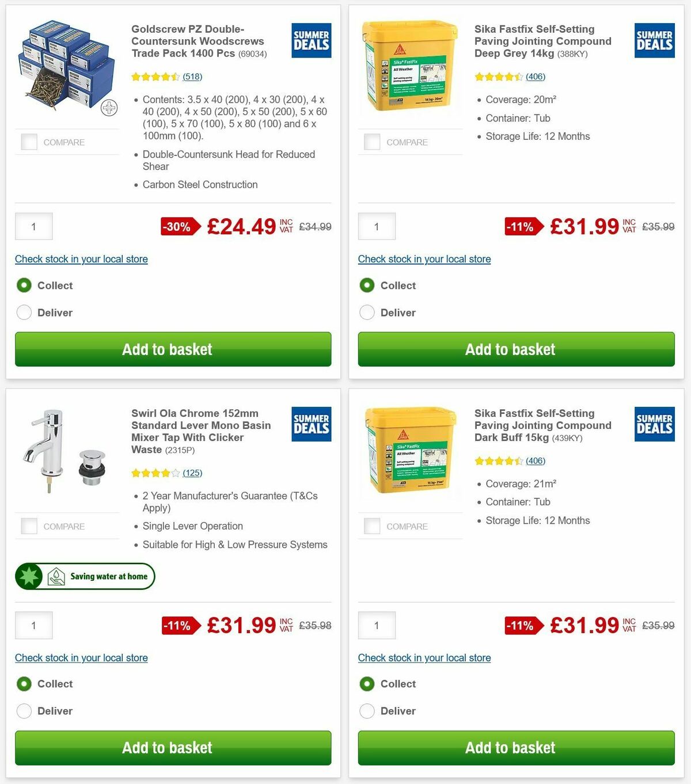The width and height of the screenshot is (691, 784).
Task: Click the Swirl Ola tap product image
Action: [x=63, y=452]
